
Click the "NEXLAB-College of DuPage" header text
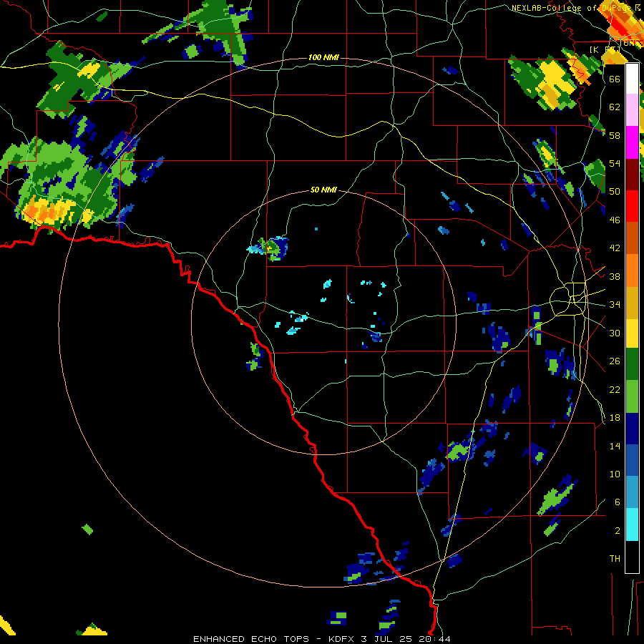(572, 8)
